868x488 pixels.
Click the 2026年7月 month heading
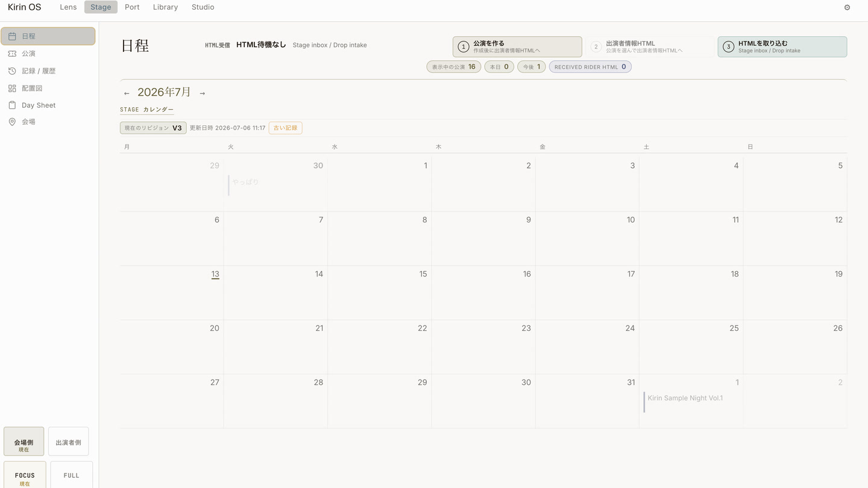tap(164, 92)
